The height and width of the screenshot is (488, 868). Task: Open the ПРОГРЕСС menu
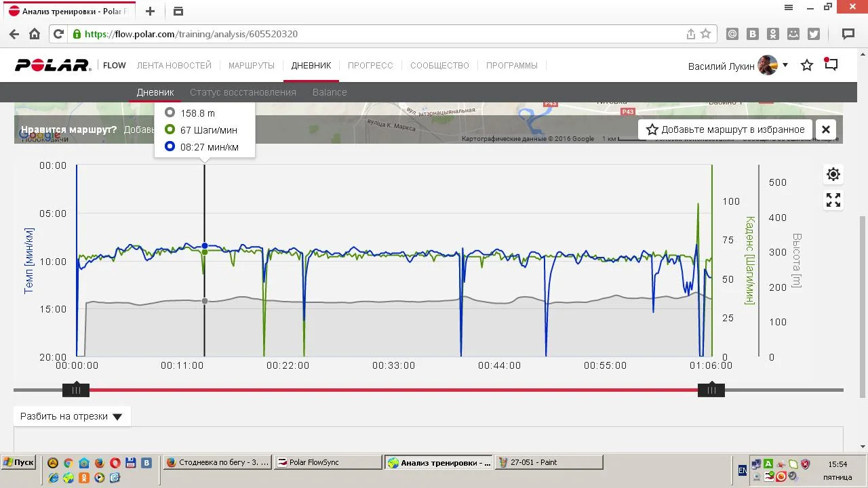pyautogui.click(x=370, y=65)
